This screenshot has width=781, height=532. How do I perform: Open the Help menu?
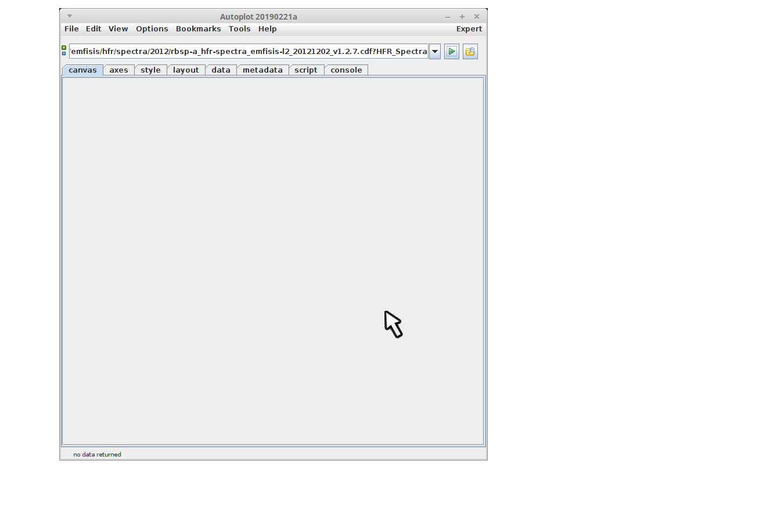point(268,29)
